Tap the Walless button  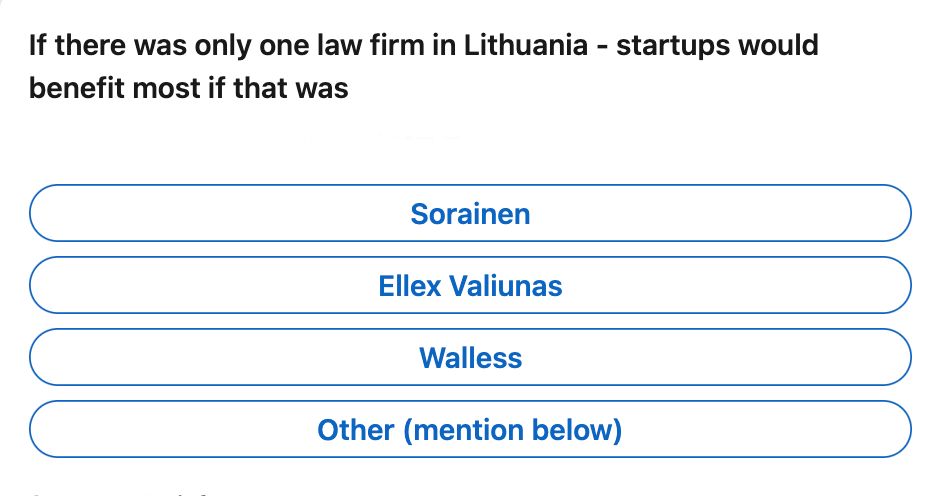click(470, 358)
